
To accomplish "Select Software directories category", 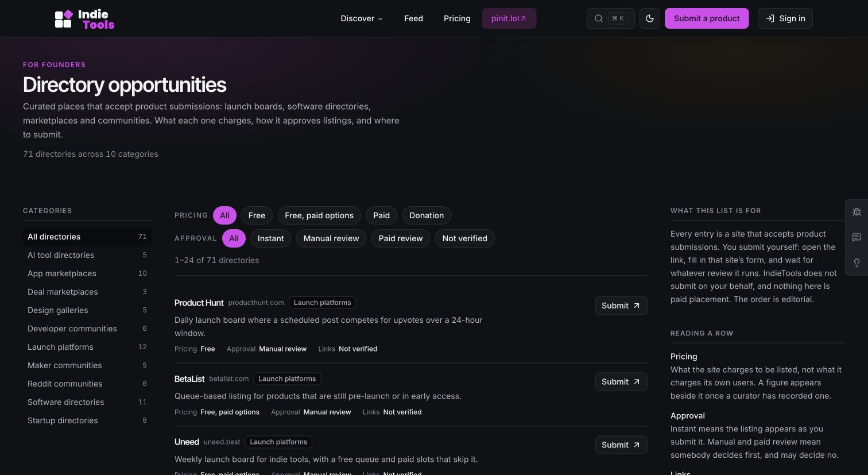I will coord(87,402).
